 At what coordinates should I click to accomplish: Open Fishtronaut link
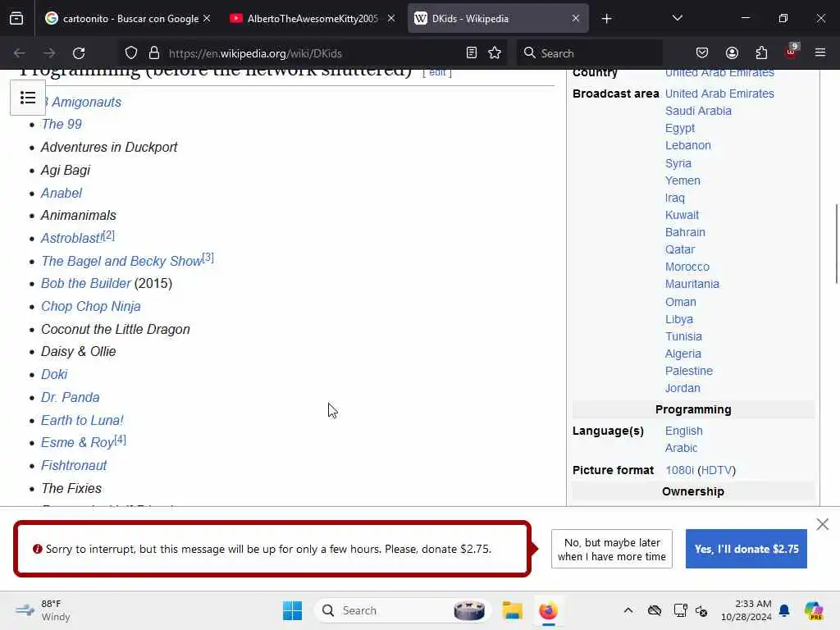74,466
